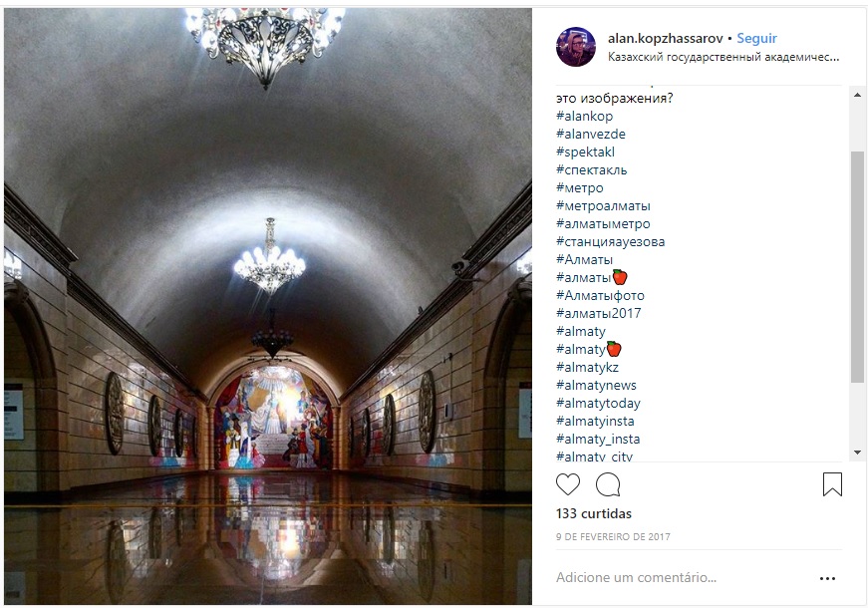Open the three-dots more options menu

pyautogui.click(x=827, y=578)
